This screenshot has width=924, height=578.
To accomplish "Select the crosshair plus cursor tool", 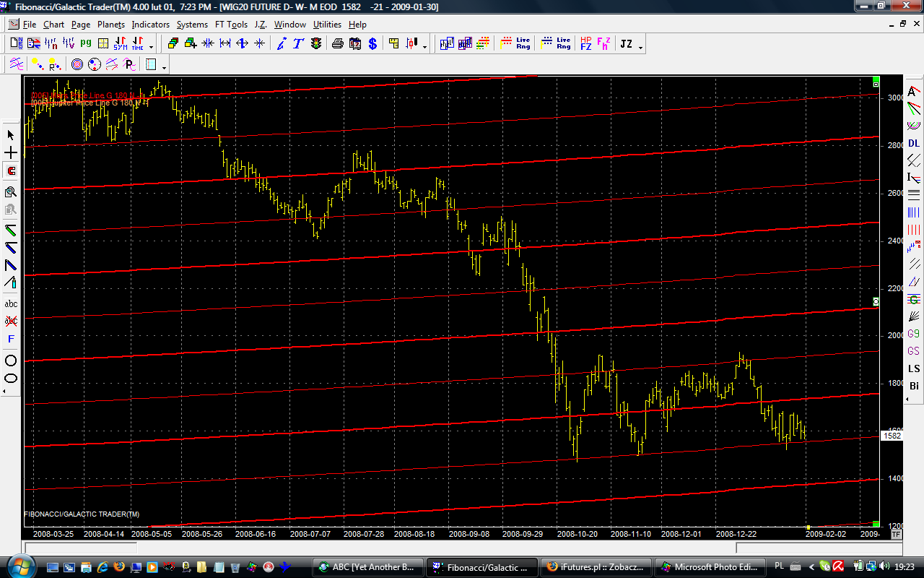I will 11,153.
